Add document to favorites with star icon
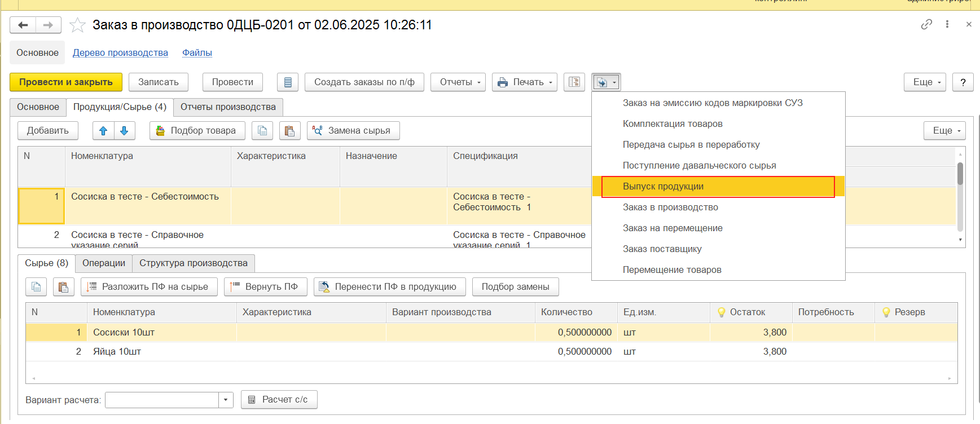 click(77, 25)
